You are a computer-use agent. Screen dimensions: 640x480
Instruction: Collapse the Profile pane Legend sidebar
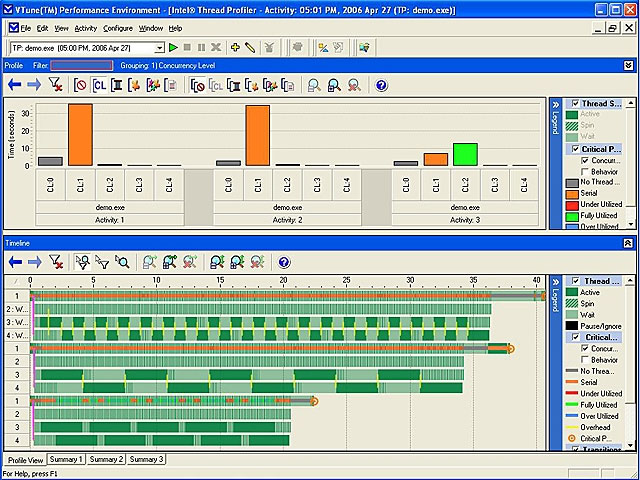(x=556, y=103)
